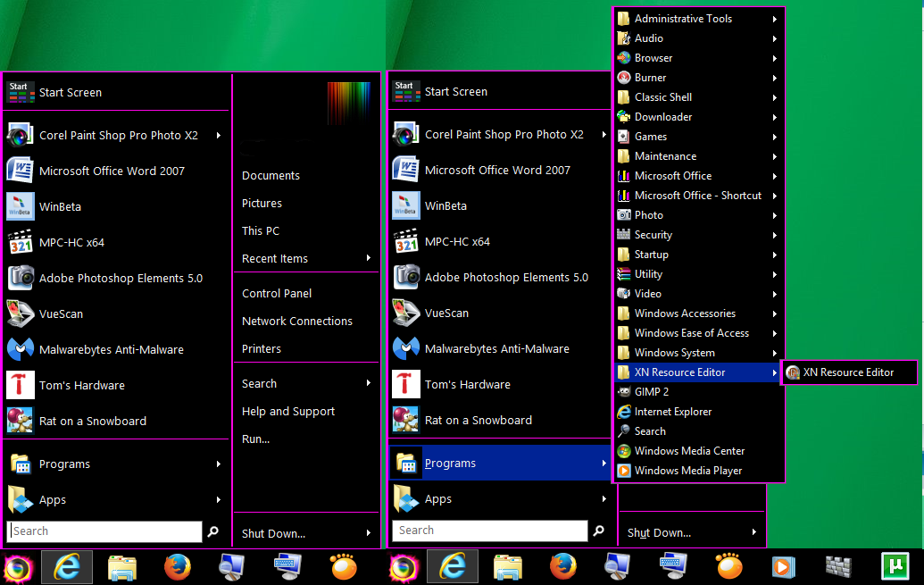Launch GIMP 2 from its icon
Image resolution: width=924 pixels, height=585 pixels.
(x=623, y=391)
